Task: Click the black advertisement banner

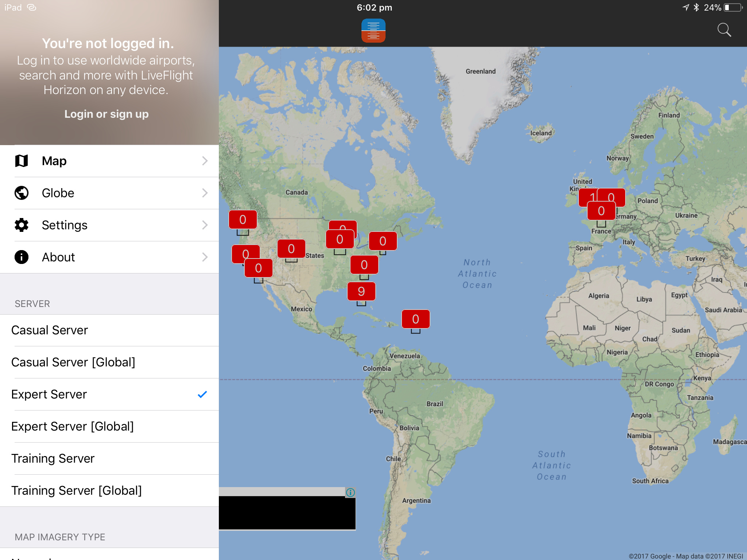Action: [x=287, y=512]
